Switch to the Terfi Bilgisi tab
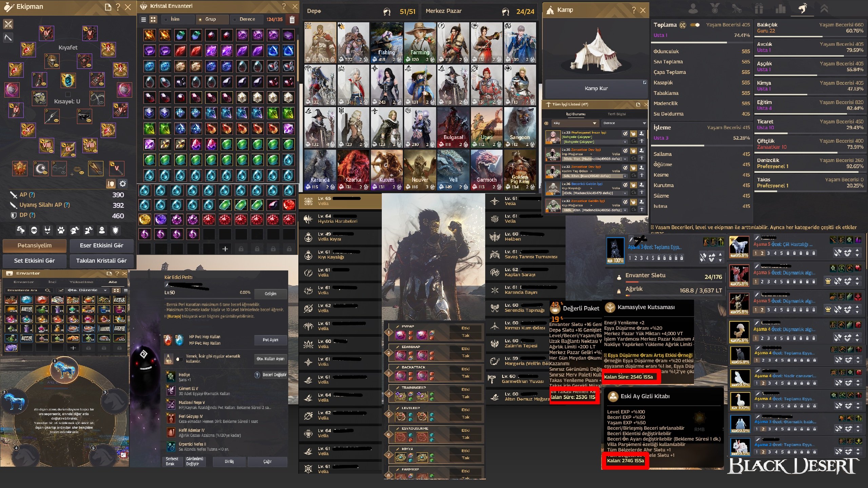The image size is (868, 488). 617,114
